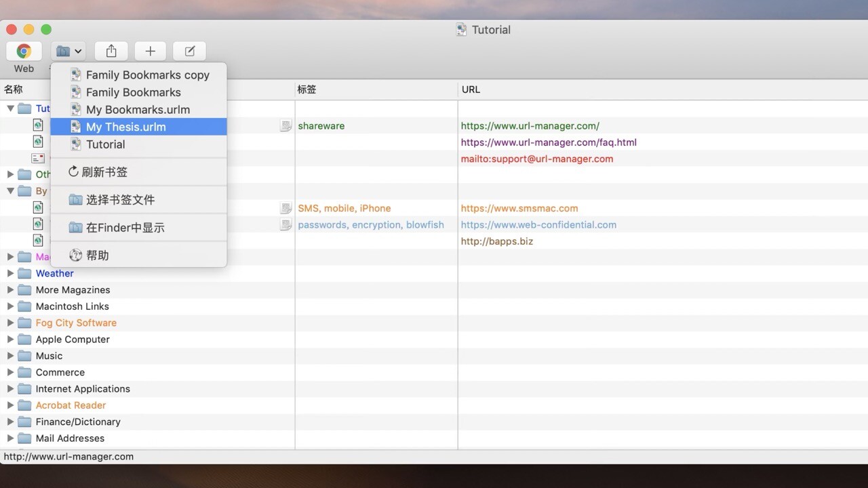Click the mail address card icon in the tree
This screenshot has width=868, height=488.
pyautogui.click(x=38, y=158)
